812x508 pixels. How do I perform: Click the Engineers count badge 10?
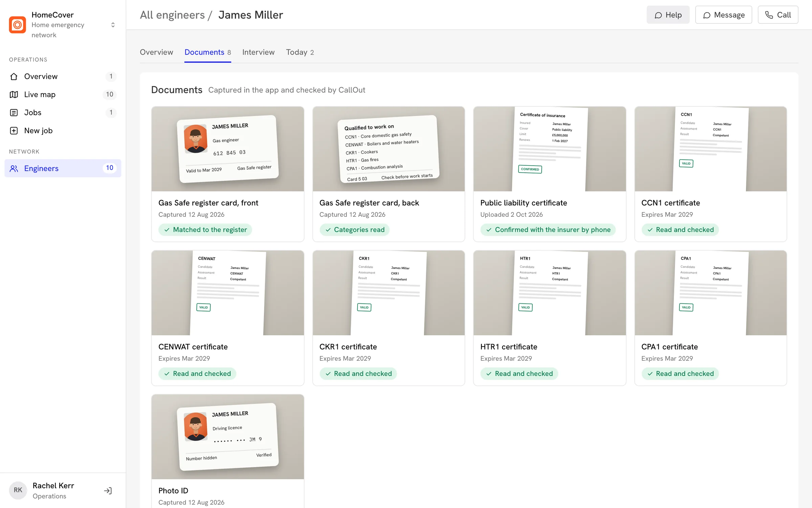(x=110, y=168)
